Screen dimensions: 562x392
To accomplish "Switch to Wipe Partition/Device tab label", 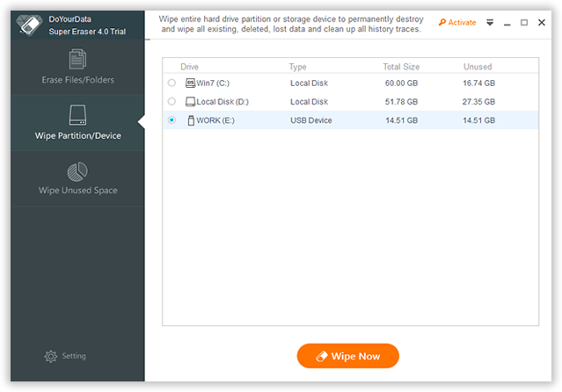I will (x=78, y=136).
